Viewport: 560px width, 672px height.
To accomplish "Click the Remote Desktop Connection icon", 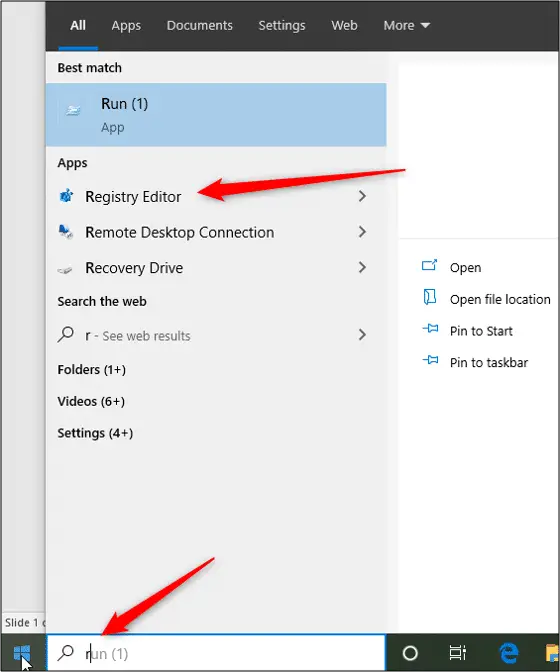I will pos(66,232).
